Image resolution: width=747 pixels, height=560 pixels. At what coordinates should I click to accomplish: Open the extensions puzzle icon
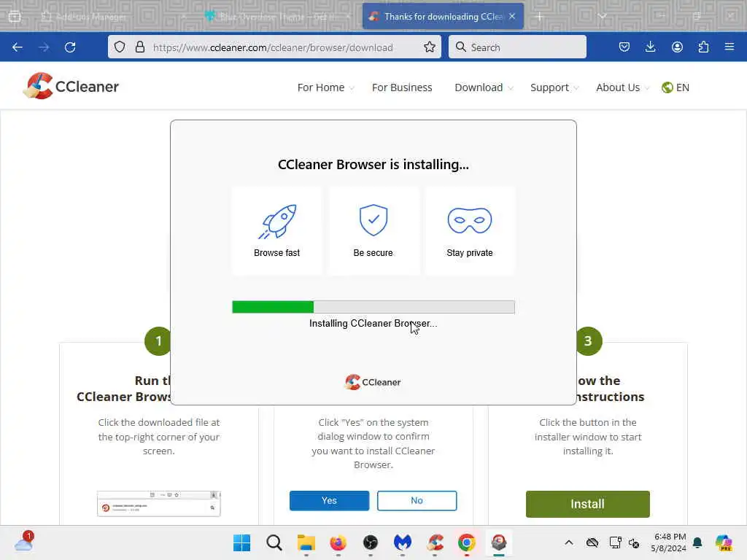pyautogui.click(x=703, y=47)
